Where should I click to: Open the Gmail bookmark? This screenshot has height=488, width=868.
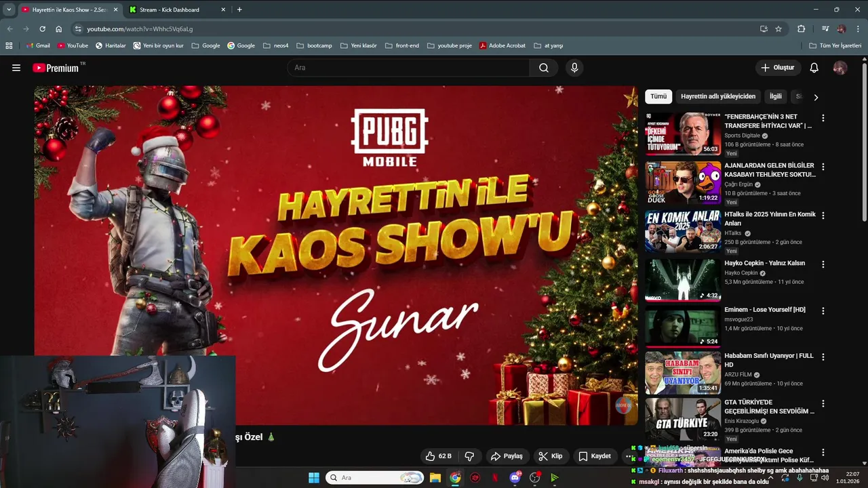38,45
